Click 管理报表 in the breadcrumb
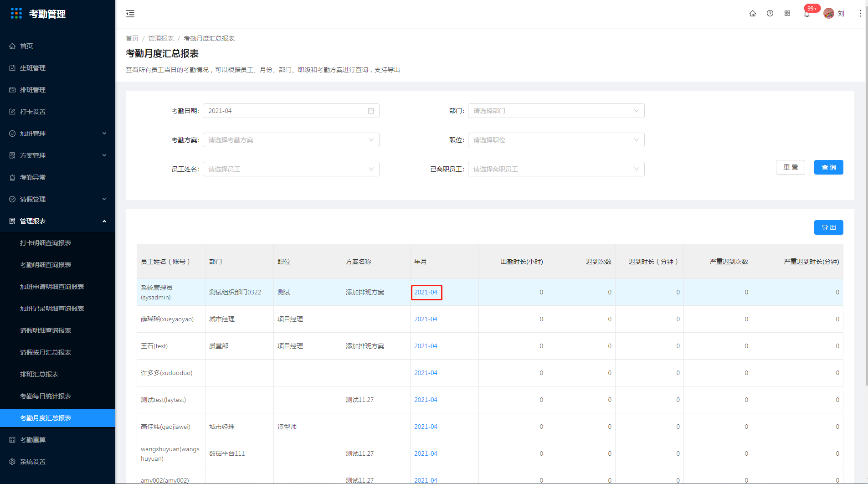868x484 pixels. tap(161, 38)
